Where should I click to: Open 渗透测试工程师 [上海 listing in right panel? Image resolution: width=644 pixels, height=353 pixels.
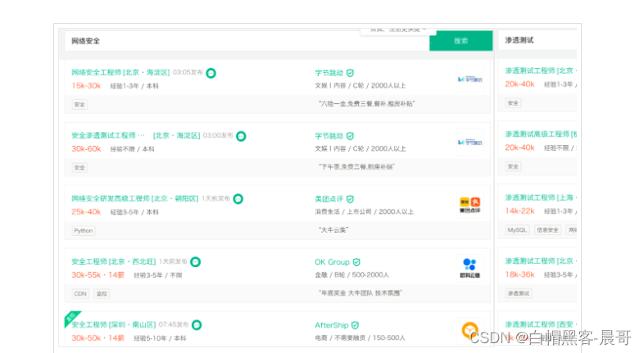[x=541, y=197]
